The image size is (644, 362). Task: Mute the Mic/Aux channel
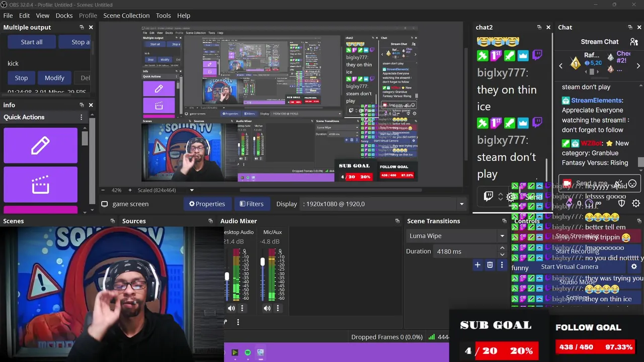(267, 308)
